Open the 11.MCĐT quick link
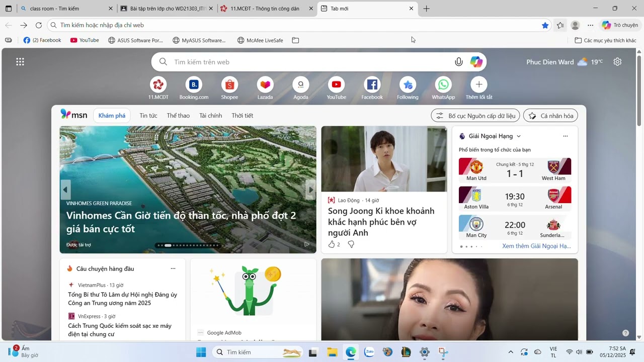The height and width of the screenshot is (362, 644). (158, 88)
